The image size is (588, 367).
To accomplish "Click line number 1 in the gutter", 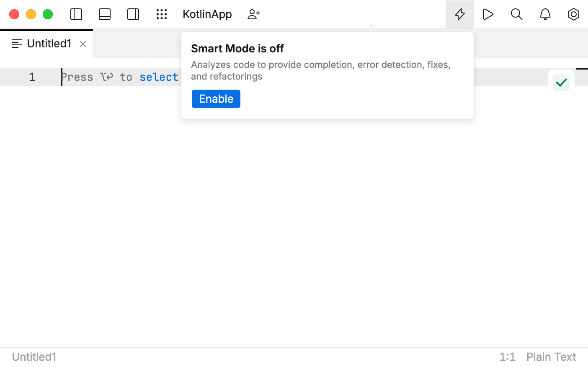I will coord(32,77).
